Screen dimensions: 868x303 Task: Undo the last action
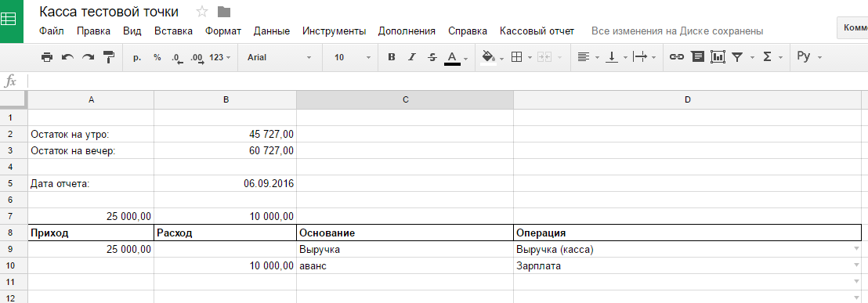click(67, 57)
